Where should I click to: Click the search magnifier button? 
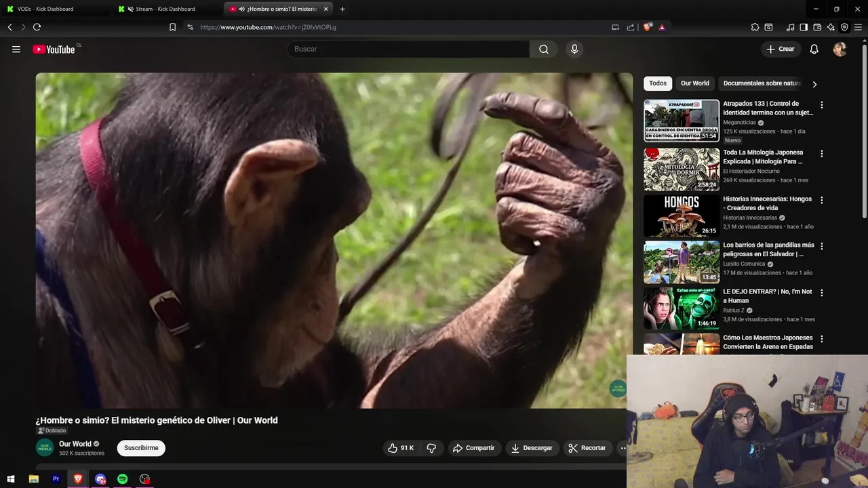[544, 49]
